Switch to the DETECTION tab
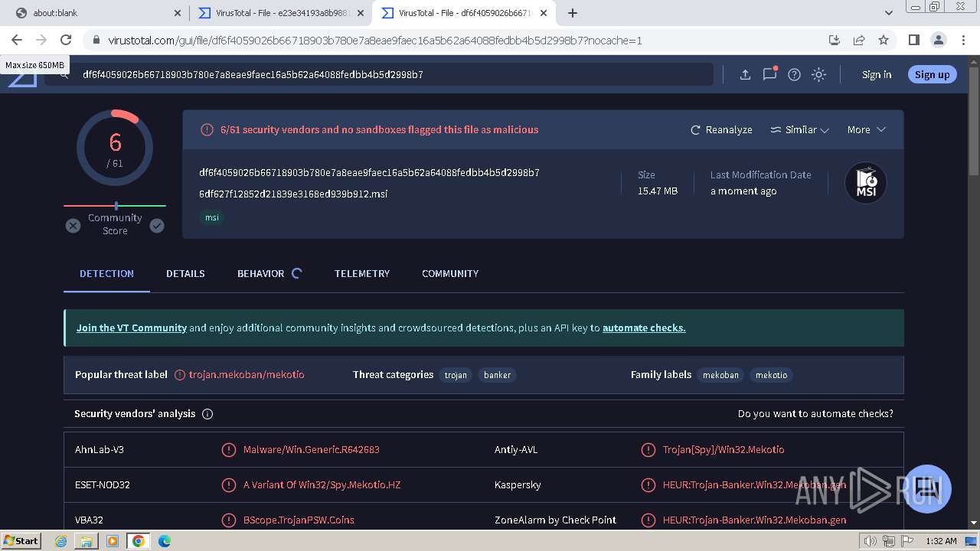 [106, 274]
